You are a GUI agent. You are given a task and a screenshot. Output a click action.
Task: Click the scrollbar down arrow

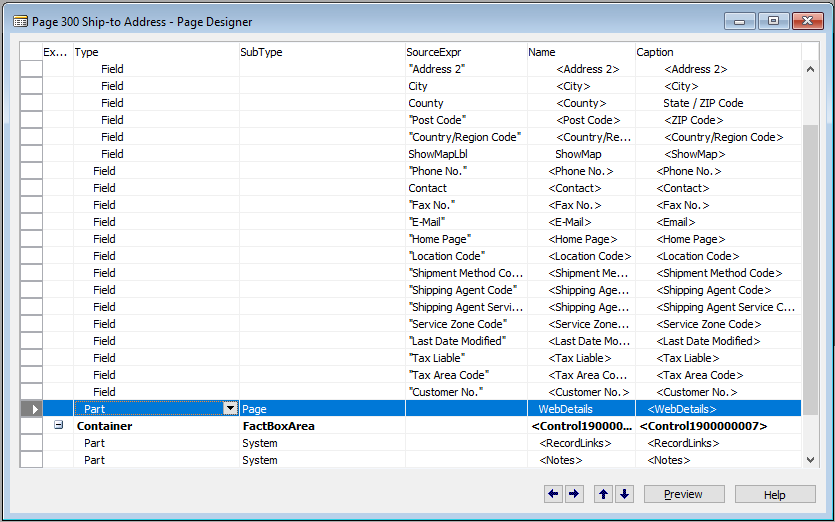tap(810, 459)
